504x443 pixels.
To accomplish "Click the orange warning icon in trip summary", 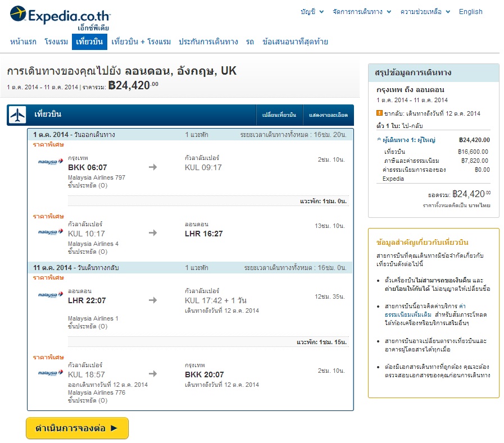I will coord(379,113).
